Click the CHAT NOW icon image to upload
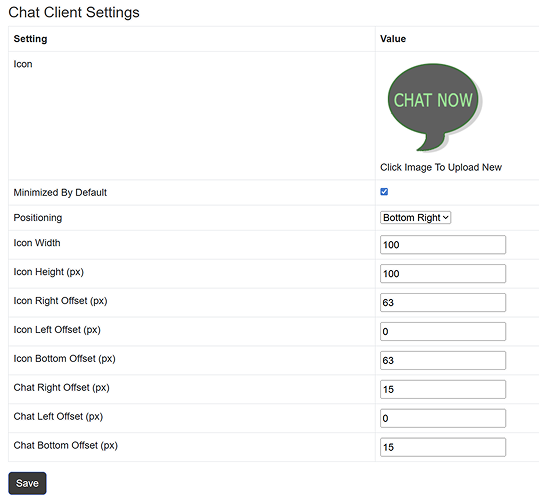Image resolution: width=539 pixels, height=499 pixels. click(434, 108)
